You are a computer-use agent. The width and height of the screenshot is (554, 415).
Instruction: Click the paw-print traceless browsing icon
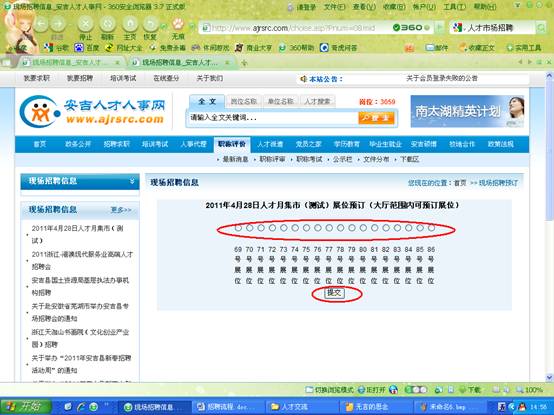178,24
